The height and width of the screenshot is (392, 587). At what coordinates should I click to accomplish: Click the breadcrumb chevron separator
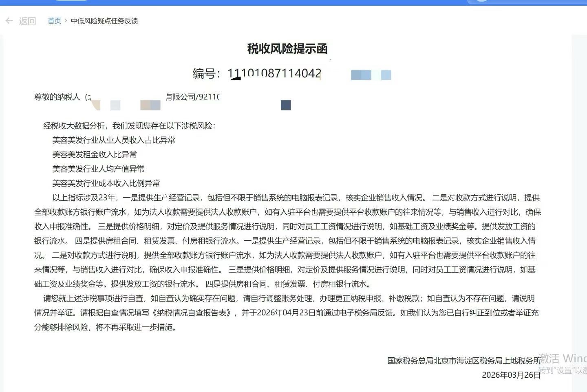(x=66, y=20)
